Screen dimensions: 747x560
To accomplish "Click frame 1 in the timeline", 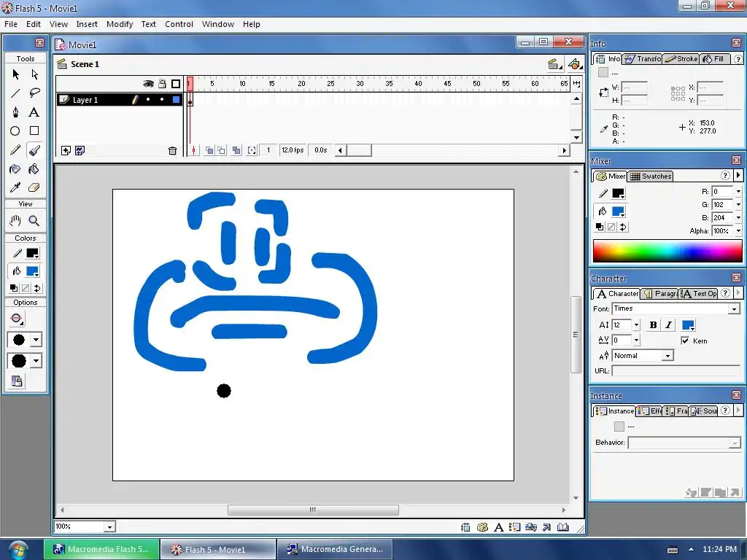I will pyautogui.click(x=190, y=99).
